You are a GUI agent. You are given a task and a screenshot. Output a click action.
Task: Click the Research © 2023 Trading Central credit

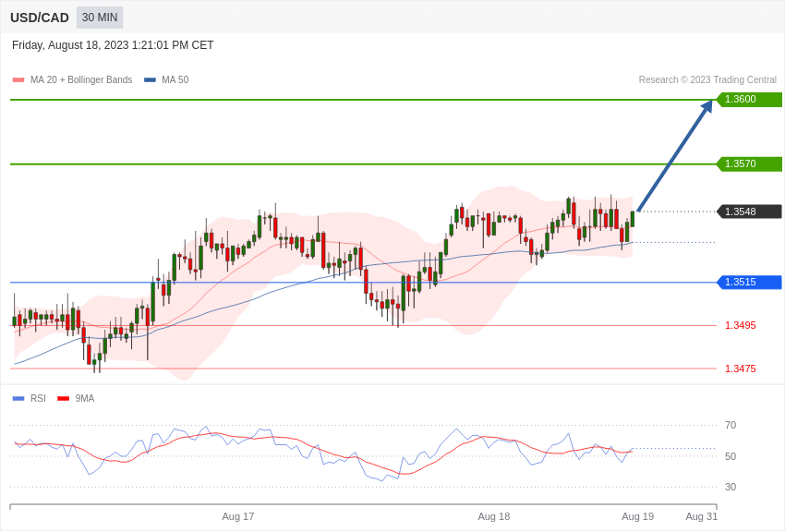point(707,79)
